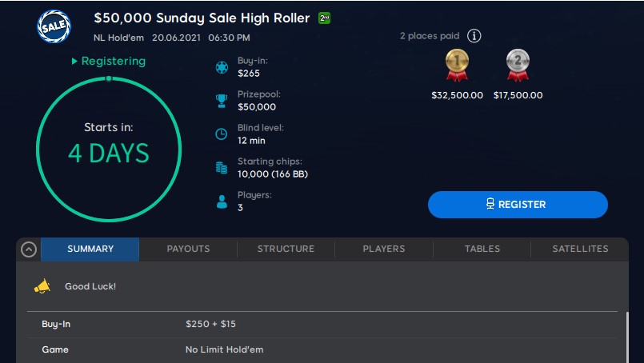Open the Structure tab
The height and width of the screenshot is (363, 644).
[286, 249]
